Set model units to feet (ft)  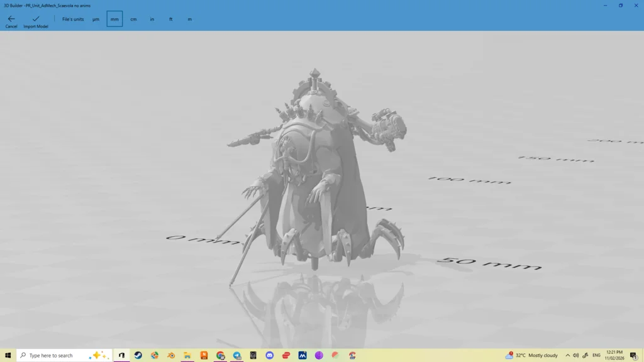pyautogui.click(x=170, y=19)
